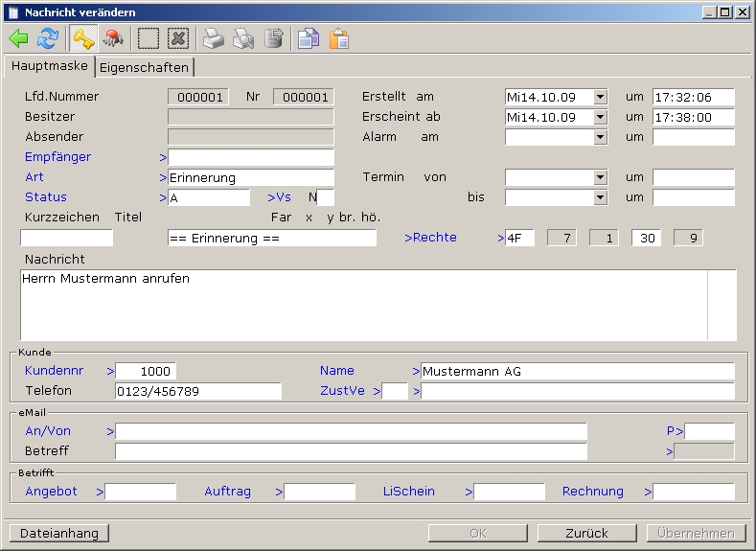756x551 pixels.
Task: Switch to the Eigenschaften tab
Action: coord(144,67)
